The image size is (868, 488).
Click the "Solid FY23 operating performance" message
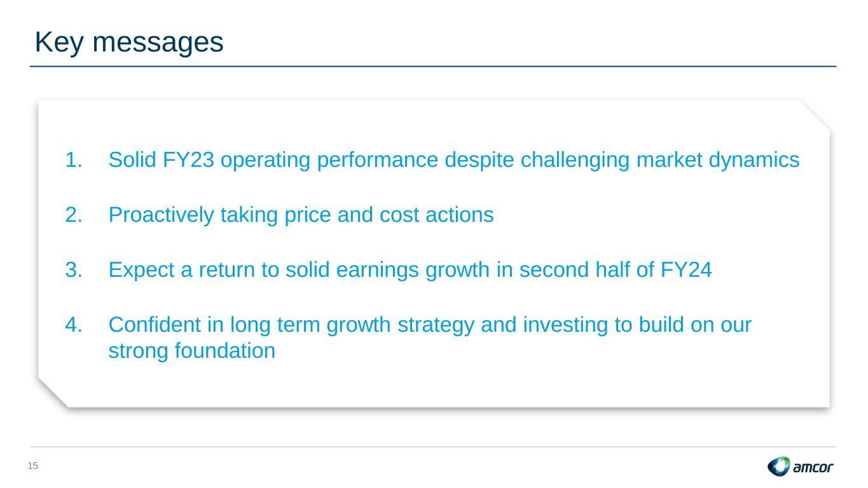(x=453, y=160)
